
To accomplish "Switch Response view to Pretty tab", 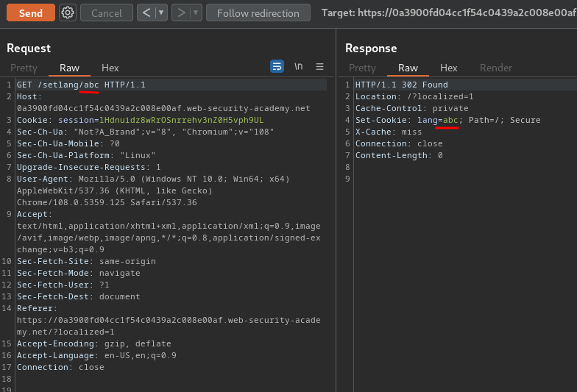I will pos(362,68).
